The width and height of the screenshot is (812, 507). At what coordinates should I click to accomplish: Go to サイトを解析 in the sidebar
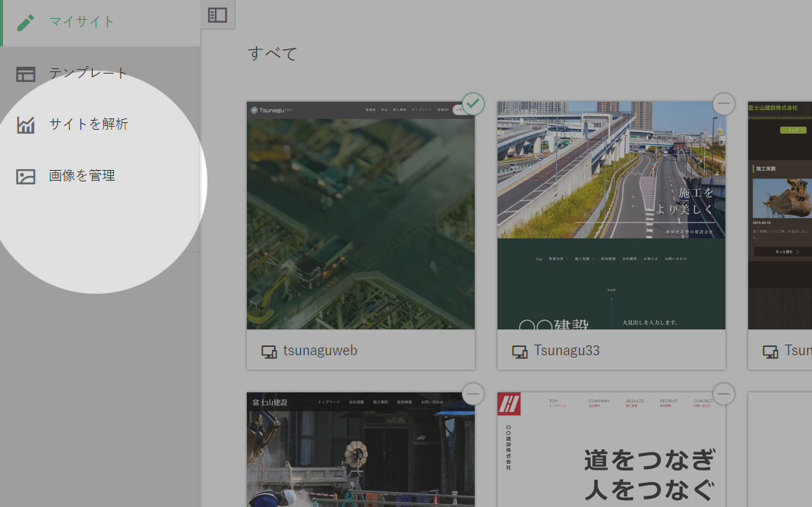(88, 124)
